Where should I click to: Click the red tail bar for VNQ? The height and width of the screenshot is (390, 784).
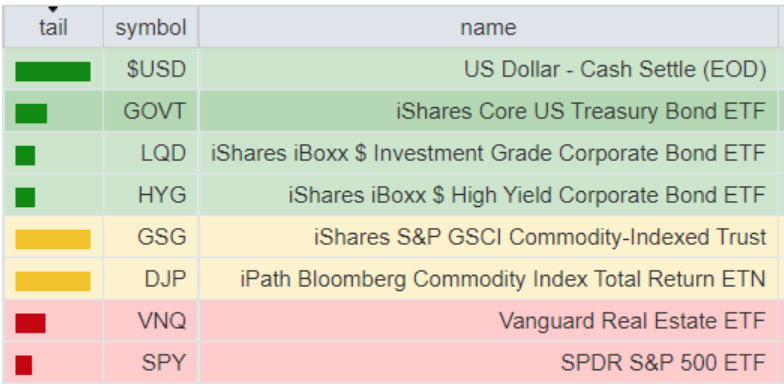(30, 323)
